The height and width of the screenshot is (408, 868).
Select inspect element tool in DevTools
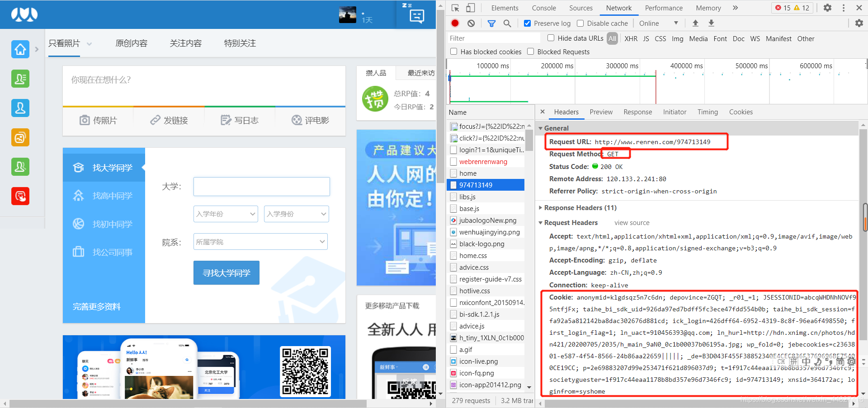pyautogui.click(x=455, y=8)
